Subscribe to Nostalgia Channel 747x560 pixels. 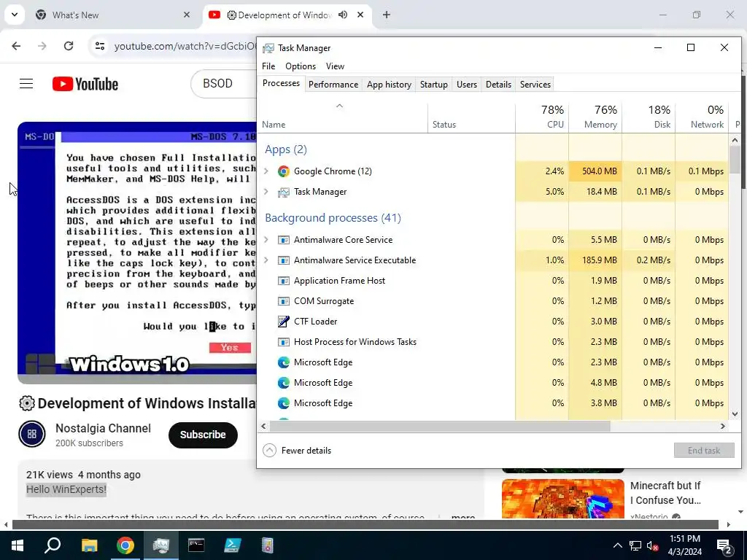click(x=203, y=435)
